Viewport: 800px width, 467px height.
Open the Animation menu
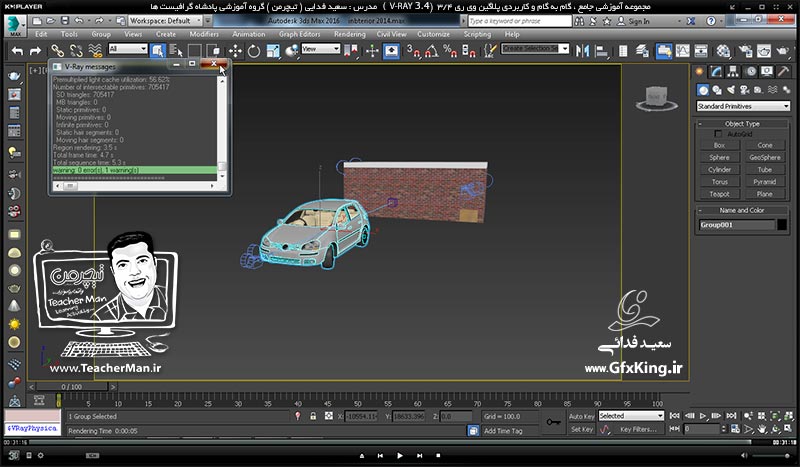pos(248,34)
